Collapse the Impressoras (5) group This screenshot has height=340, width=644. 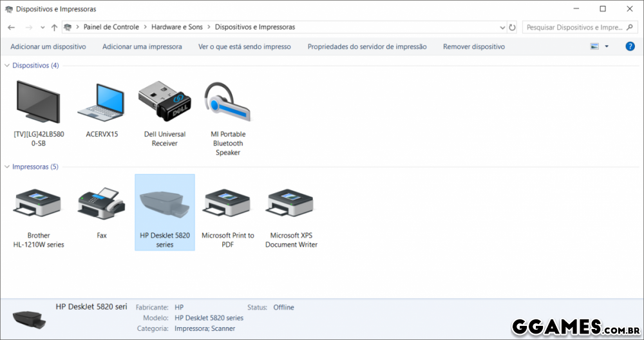pos(7,167)
